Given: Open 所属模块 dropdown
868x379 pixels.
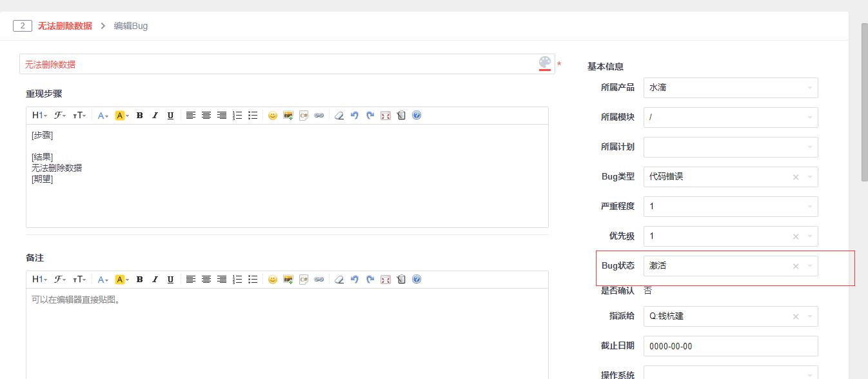Looking at the screenshot, I should click(x=731, y=117).
